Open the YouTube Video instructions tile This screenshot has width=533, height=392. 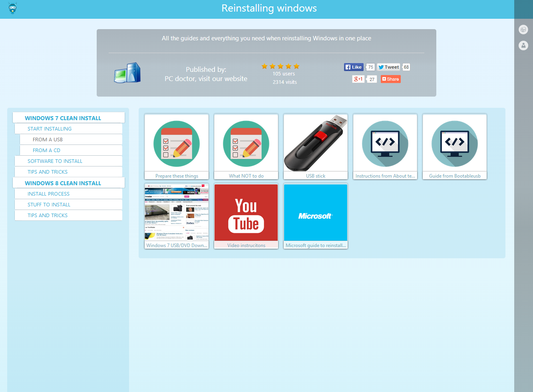(x=246, y=216)
